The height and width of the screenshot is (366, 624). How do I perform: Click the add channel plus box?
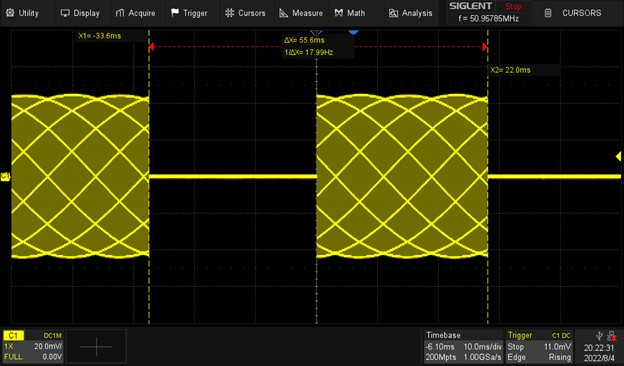click(96, 346)
